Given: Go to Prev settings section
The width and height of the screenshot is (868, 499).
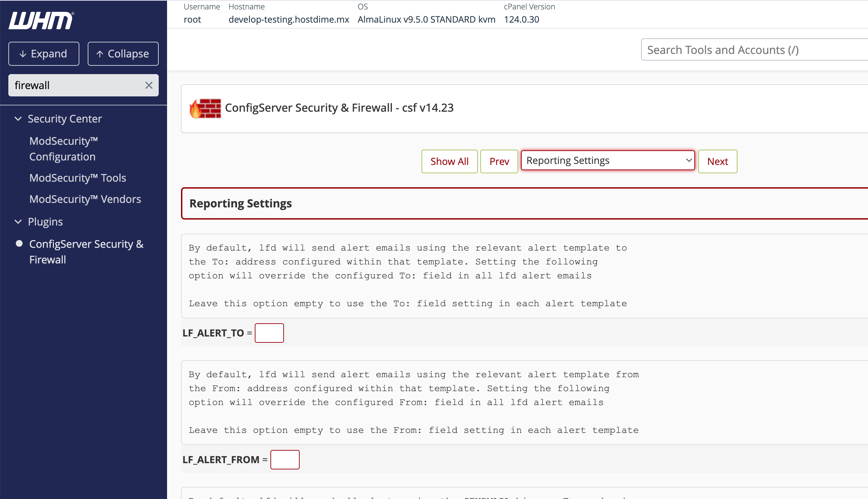Looking at the screenshot, I should click(499, 161).
